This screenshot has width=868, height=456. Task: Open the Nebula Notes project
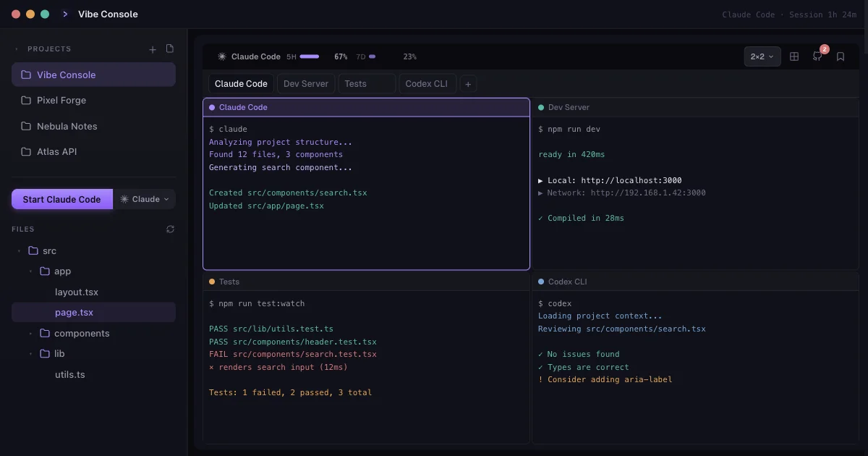tap(93, 126)
